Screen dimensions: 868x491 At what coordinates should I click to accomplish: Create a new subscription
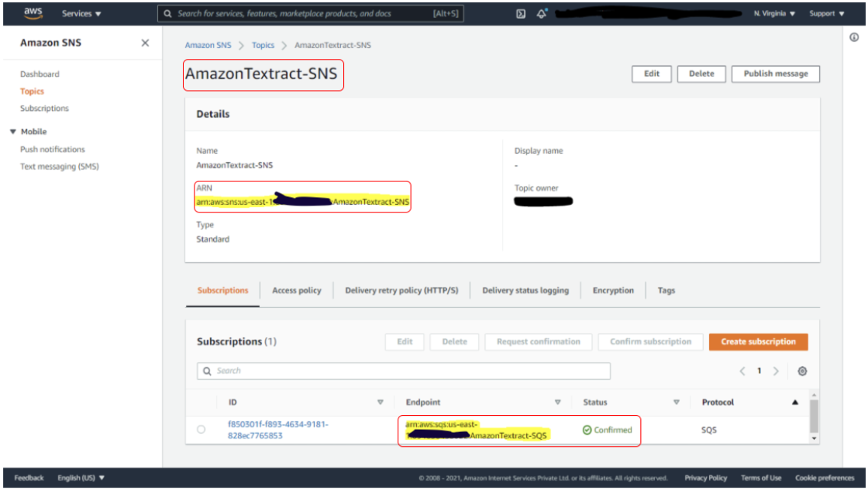pos(758,341)
